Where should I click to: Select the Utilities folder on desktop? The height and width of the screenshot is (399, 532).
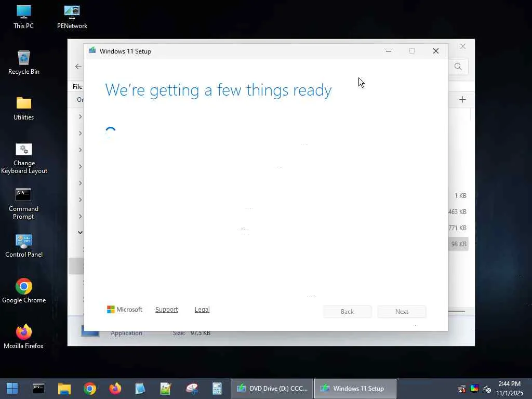click(x=24, y=109)
